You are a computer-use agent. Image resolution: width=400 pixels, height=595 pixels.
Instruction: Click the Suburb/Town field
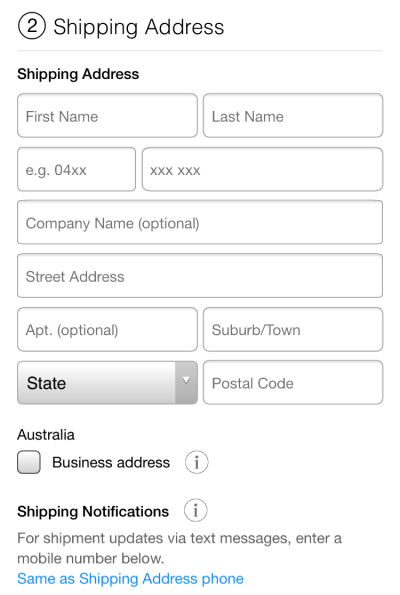click(293, 329)
